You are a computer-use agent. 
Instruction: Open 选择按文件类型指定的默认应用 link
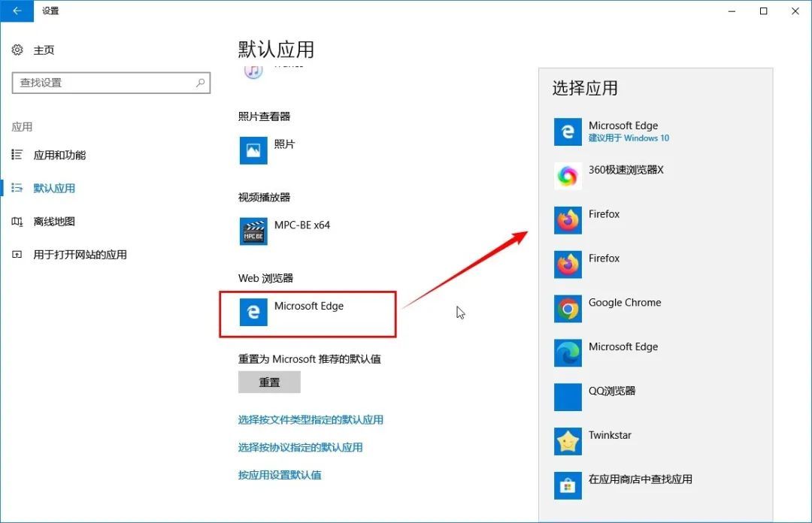[x=311, y=420]
